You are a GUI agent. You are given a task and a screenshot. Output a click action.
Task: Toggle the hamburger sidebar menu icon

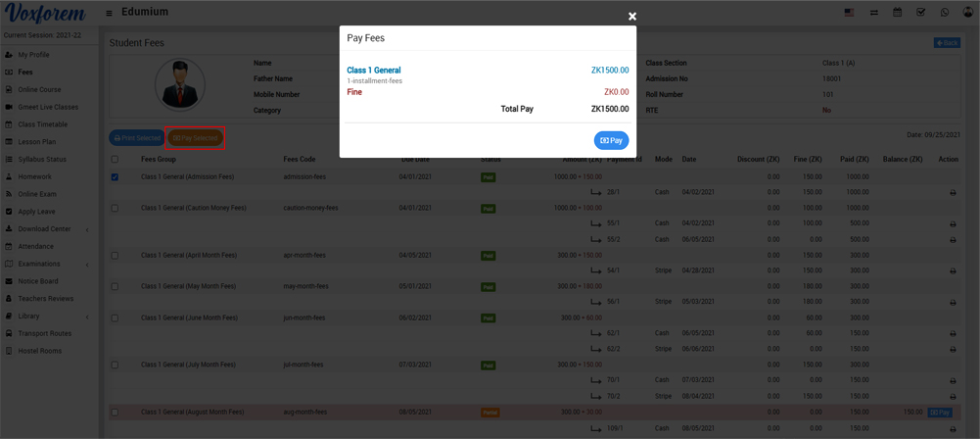point(109,13)
